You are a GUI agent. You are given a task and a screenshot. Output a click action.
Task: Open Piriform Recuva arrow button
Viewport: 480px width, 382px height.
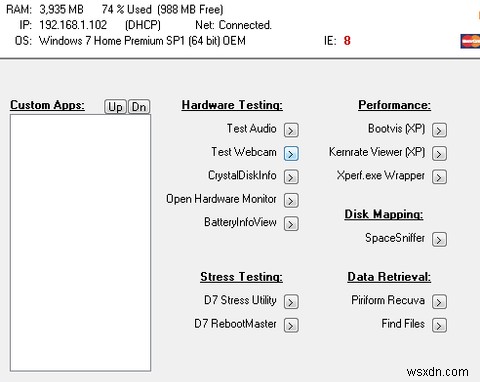tap(439, 302)
